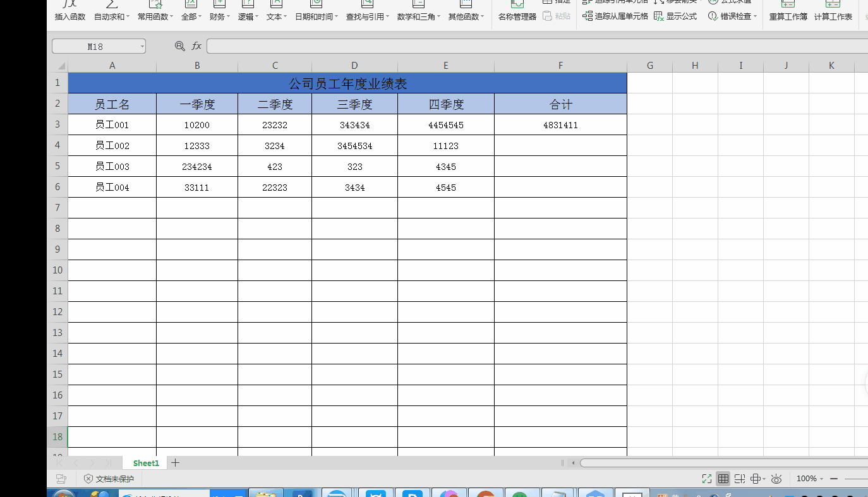This screenshot has height=497, width=868.
Task: Enable Normal view in status bar
Action: tap(723, 479)
